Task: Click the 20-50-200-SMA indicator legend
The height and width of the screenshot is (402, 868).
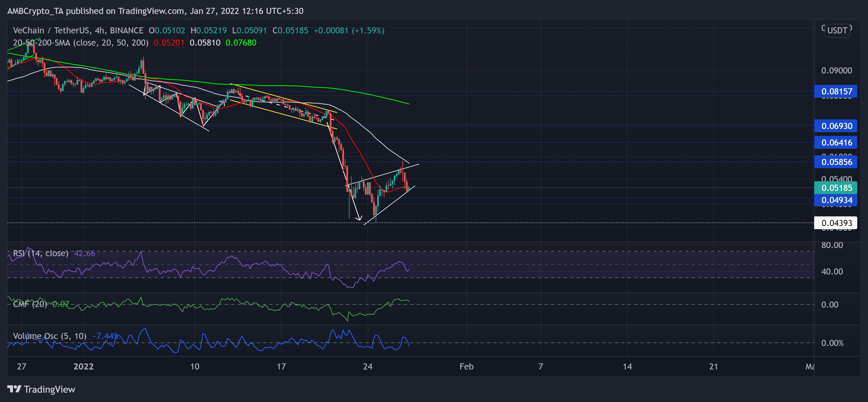Action: [81, 43]
